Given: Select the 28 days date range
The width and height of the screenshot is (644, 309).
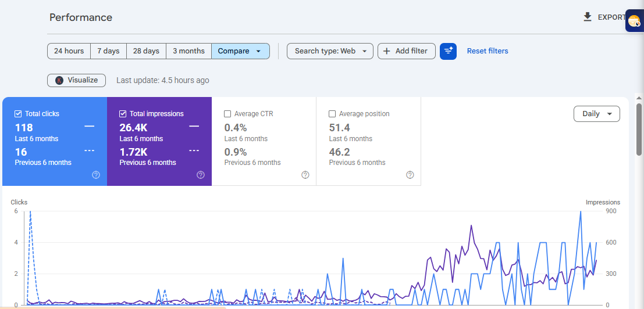Looking at the screenshot, I should [146, 51].
